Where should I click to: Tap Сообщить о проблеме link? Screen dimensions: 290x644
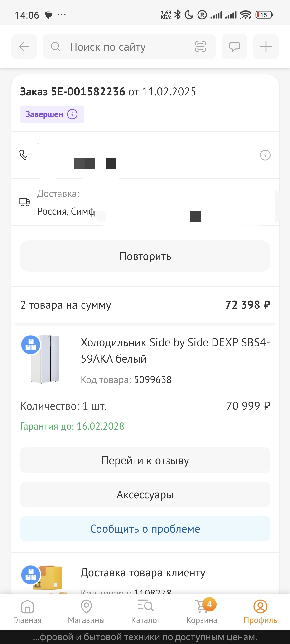pyautogui.click(x=145, y=529)
